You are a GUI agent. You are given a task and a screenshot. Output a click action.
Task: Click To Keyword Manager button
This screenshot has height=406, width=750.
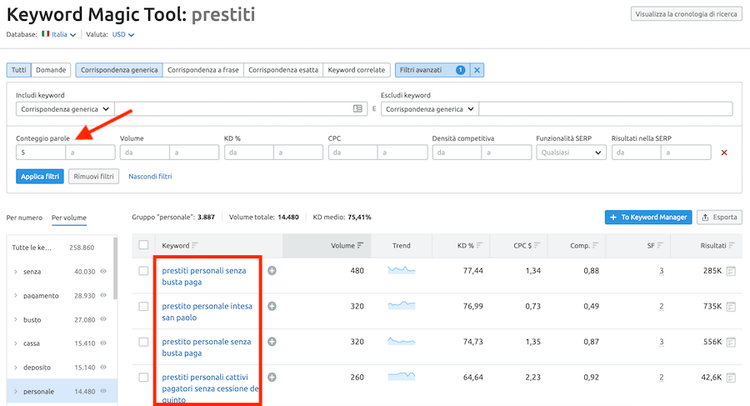pos(648,217)
